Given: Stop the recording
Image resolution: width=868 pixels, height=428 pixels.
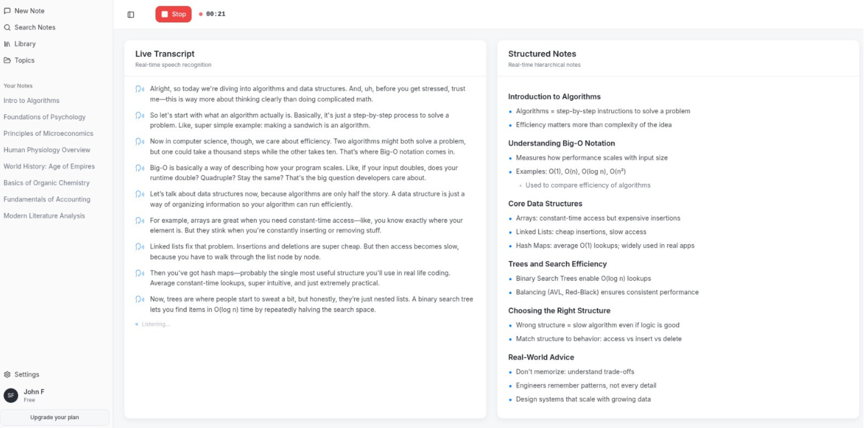Looking at the screenshot, I should (x=173, y=14).
